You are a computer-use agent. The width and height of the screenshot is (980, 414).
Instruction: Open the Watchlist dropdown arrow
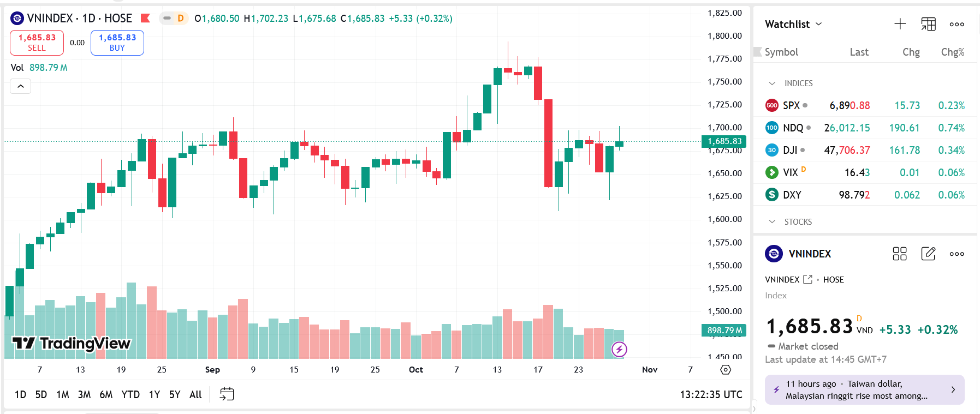pyautogui.click(x=818, y=24)
